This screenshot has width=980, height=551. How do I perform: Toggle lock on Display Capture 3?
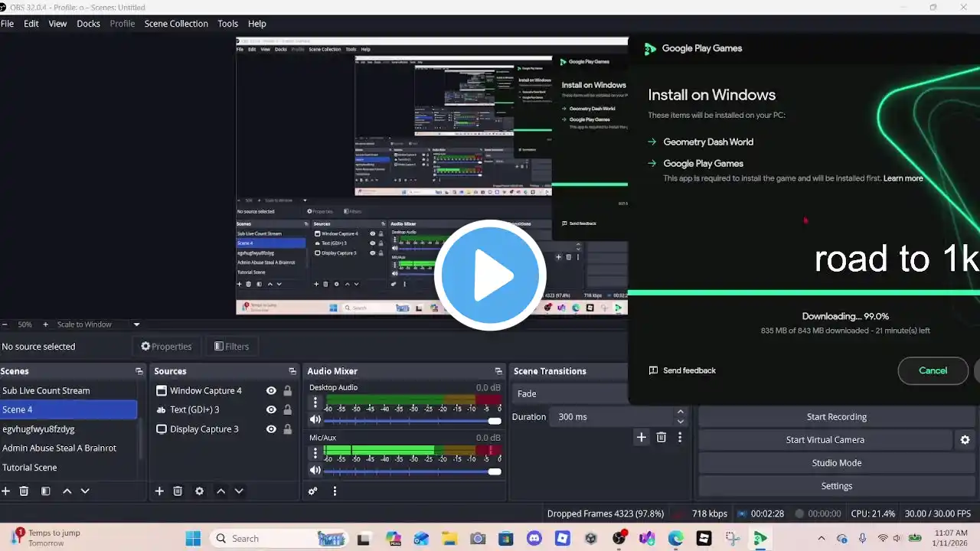(x=288, y=429)
